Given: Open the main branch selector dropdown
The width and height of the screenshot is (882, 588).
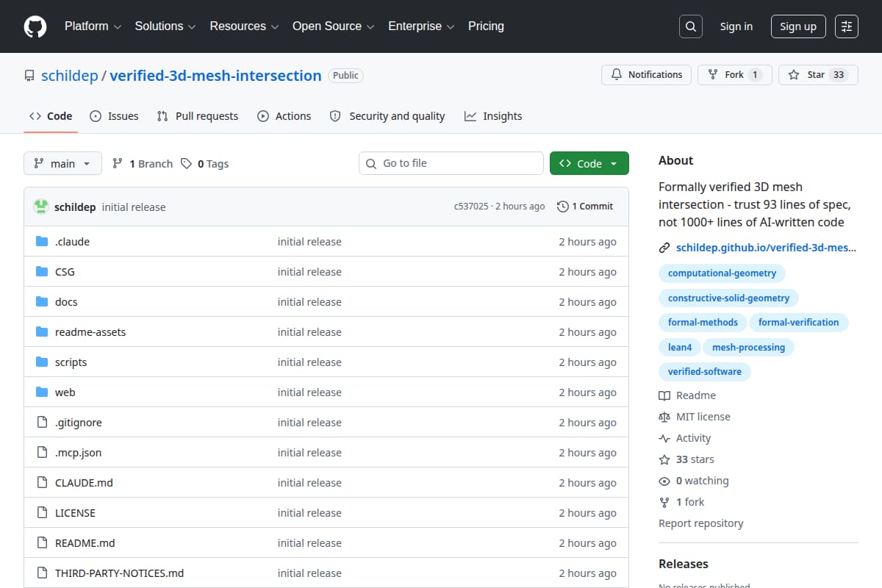Looking at the screenshot, I should [62, 163].
